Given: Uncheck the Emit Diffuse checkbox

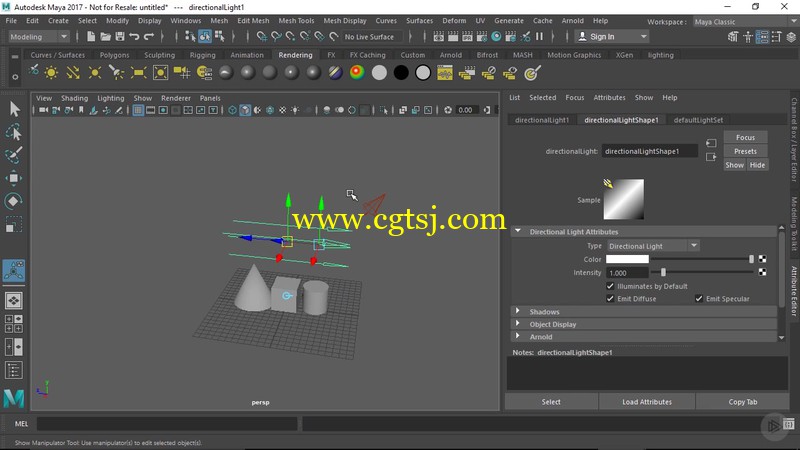Looking at the screenshot, I should point(610,298).
